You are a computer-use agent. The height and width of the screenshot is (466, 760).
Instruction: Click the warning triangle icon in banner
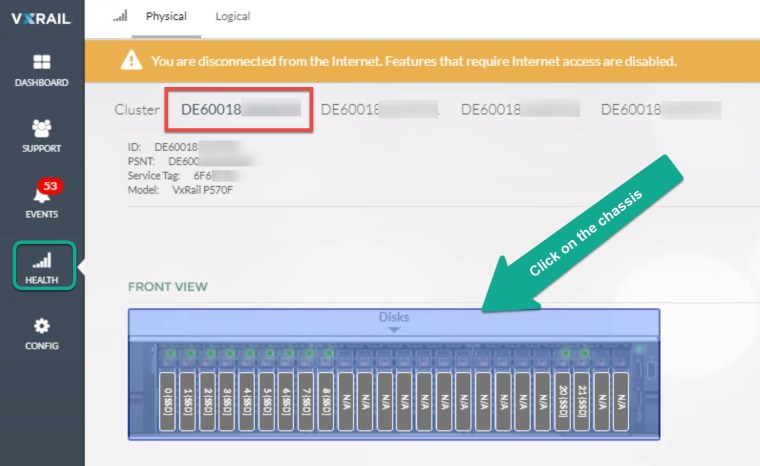[x=131, y=61]
